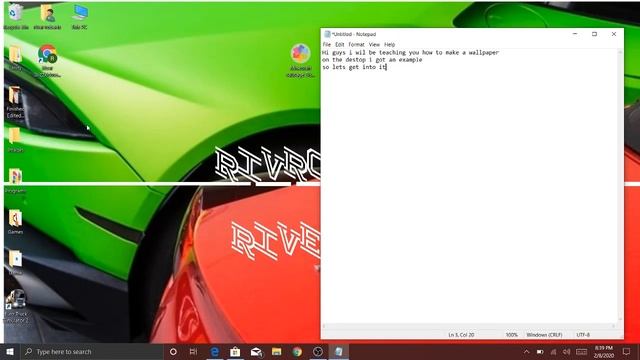Click the line starting 'on the destop'
Screen dimensions: 640x360
[372, 60]
